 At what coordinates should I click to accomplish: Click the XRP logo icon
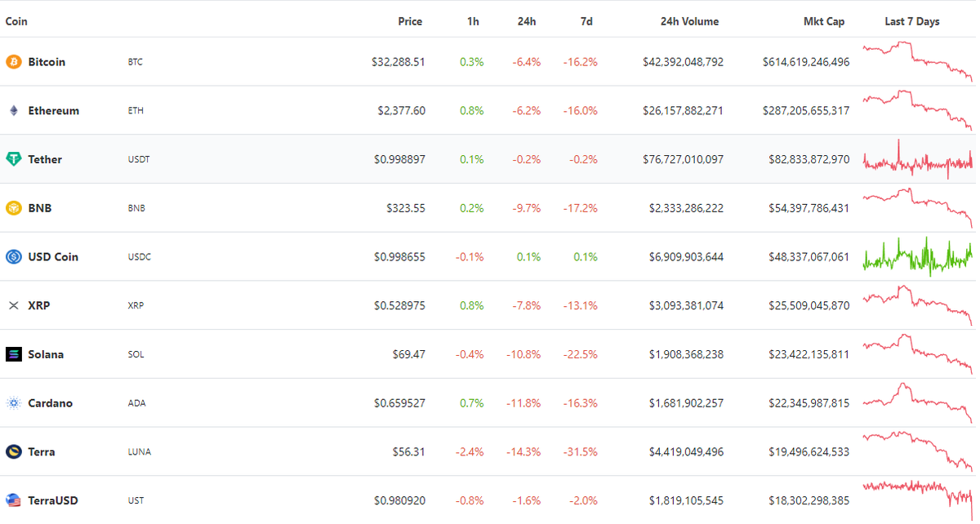point(13,305)
